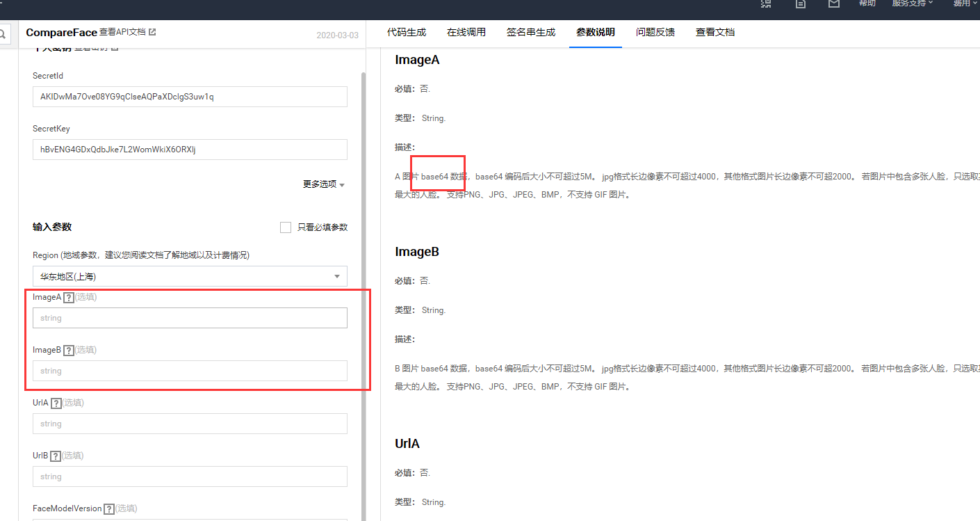Switch to the 查看文档 tab

coord(715,32)
